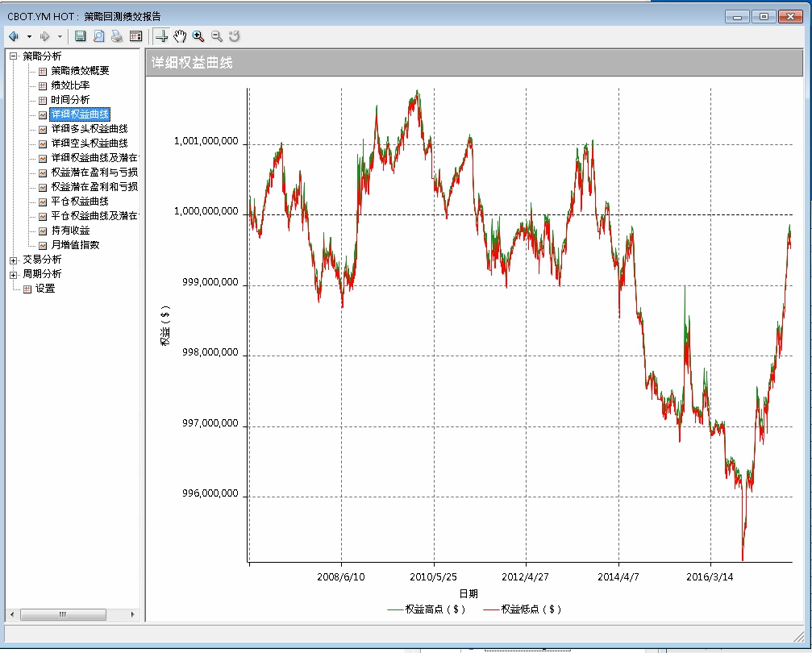
Task: Open the back button history dropdown arrow
Action: coord(29,36)
